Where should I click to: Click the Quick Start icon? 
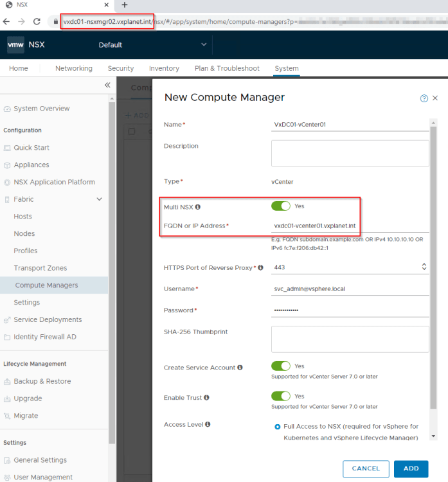[7, 148]
